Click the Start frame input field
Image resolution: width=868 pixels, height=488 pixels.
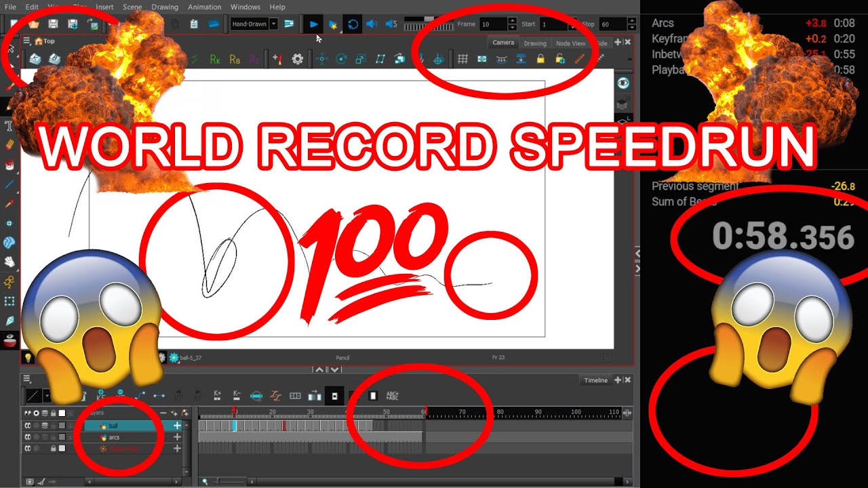pyautogui.click(x=553, y=24)
